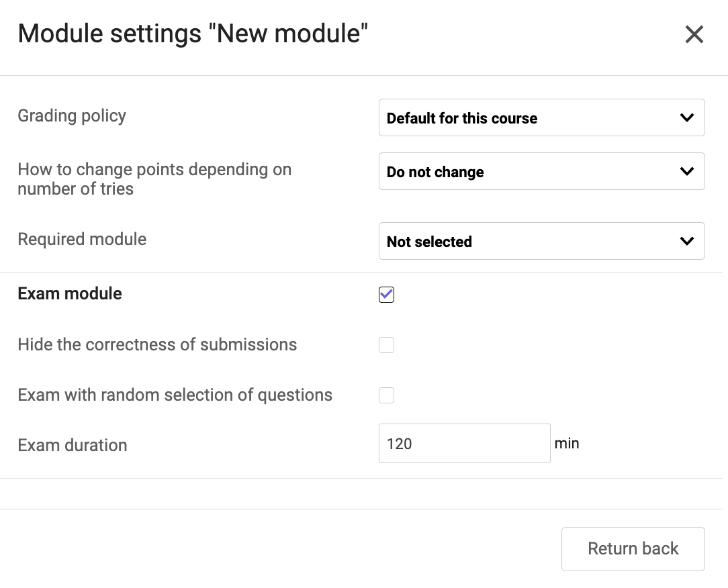This screenshot has width=728, height=588.
Task: Click the "Exam with random selection" label text
Action: (175, 395)
